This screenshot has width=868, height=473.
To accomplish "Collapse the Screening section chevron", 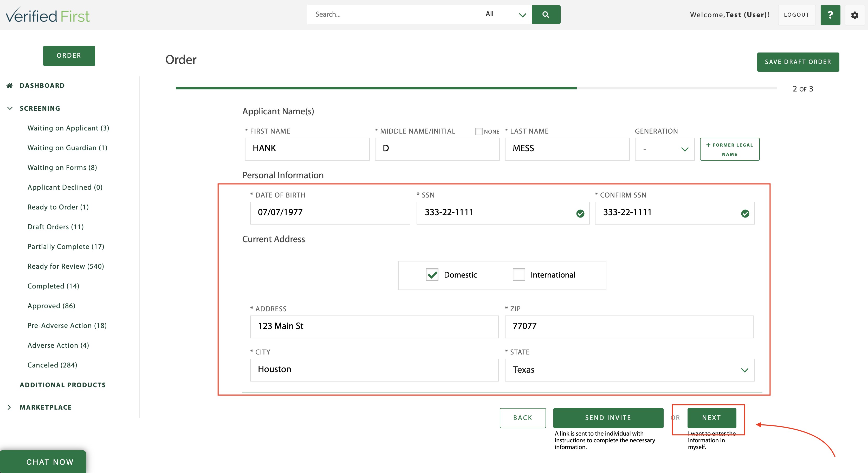I will click(x=10, y=108).
